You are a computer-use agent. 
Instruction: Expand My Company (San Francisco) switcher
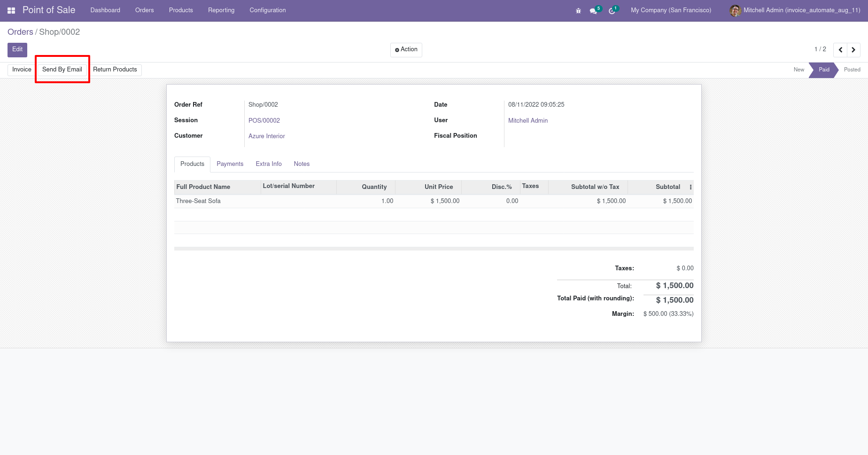(x=671, y=10)
